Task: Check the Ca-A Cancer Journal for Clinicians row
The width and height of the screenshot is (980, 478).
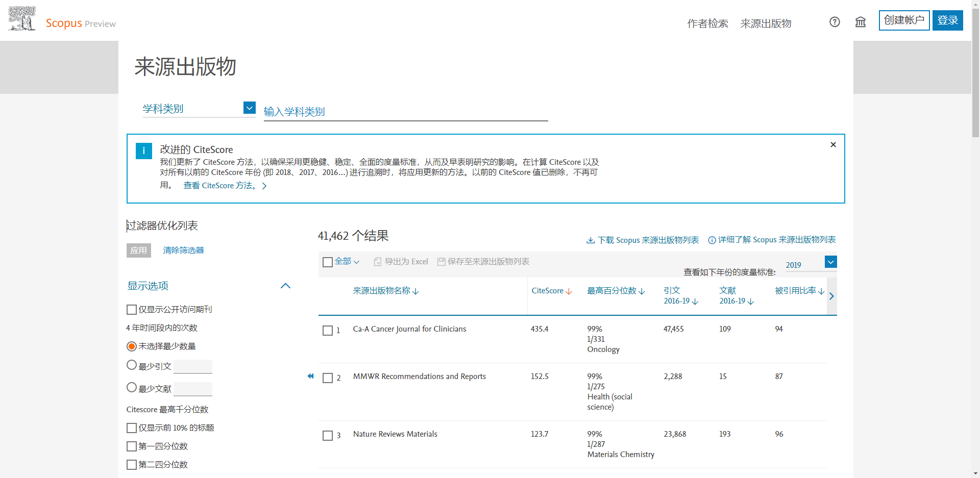Action: click(328, 331)
